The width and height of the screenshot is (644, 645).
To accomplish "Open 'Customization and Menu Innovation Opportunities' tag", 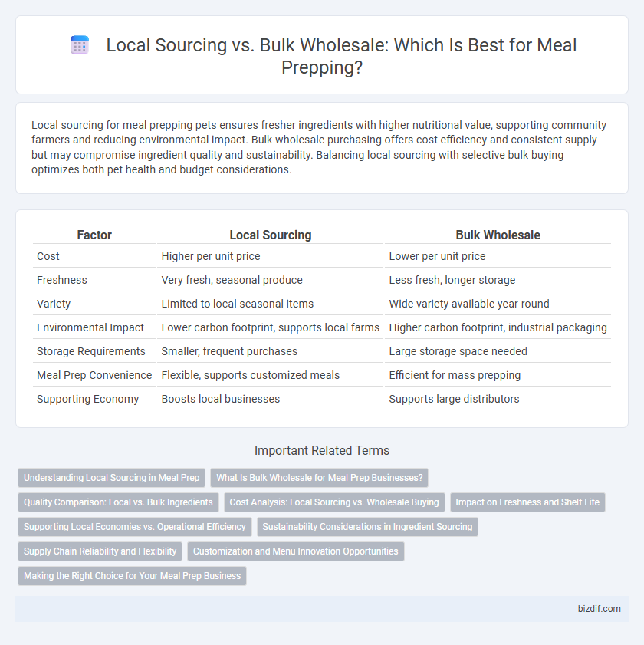I will pos(296,551).
